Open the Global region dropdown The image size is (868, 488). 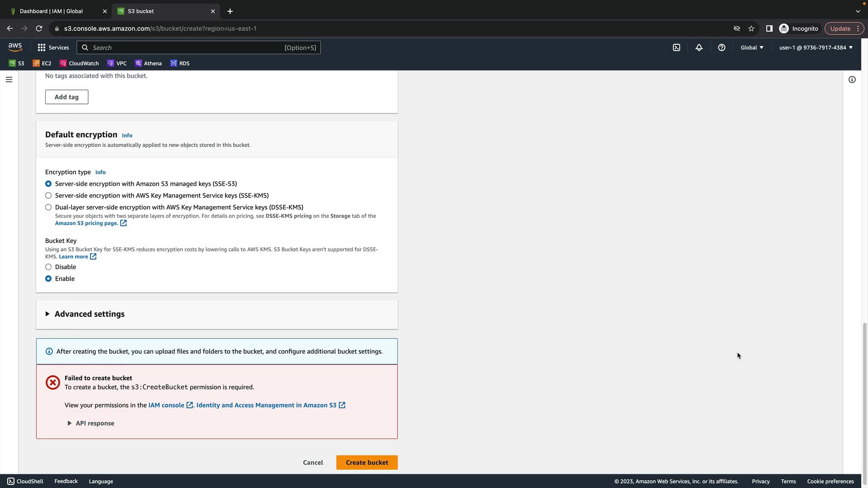click(x=752, y=47)
